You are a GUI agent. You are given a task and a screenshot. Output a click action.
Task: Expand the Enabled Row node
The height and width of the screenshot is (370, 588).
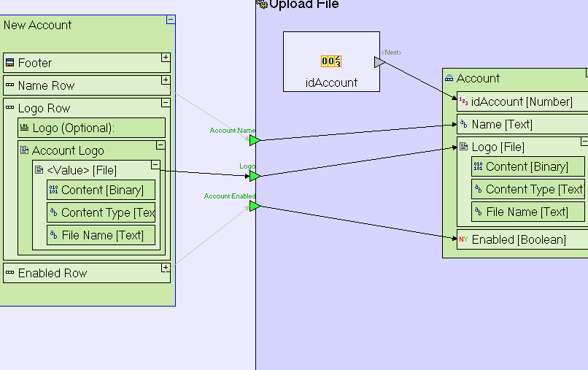(166, 268)
